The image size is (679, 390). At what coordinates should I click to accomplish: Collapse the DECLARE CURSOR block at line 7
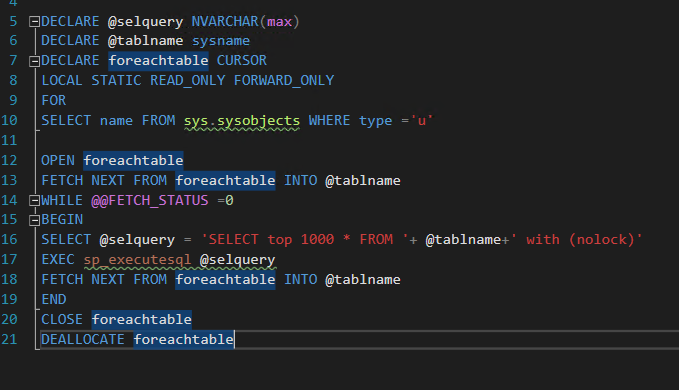34,61
